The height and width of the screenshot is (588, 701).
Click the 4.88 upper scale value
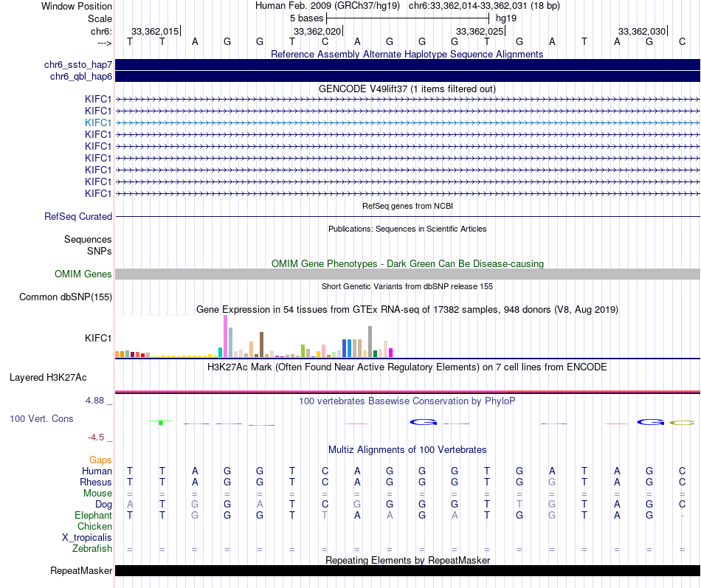pos(94,401)
